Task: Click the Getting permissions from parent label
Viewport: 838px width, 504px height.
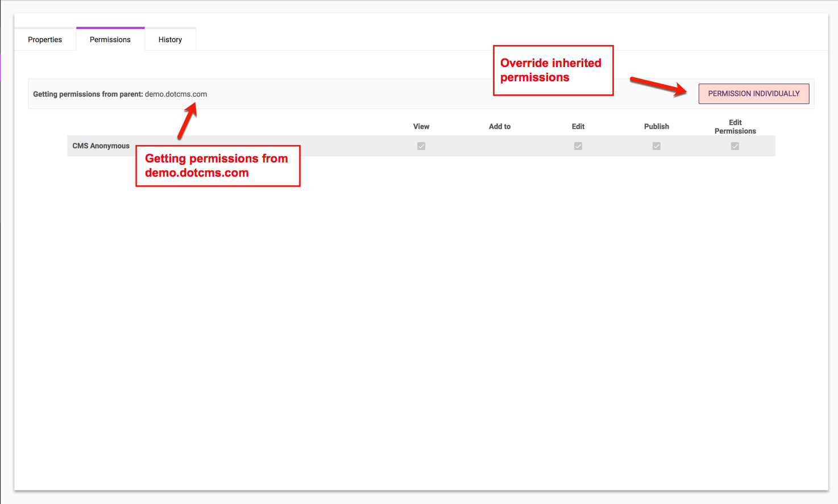Action: pyautogui.click(x=88, y=94)
